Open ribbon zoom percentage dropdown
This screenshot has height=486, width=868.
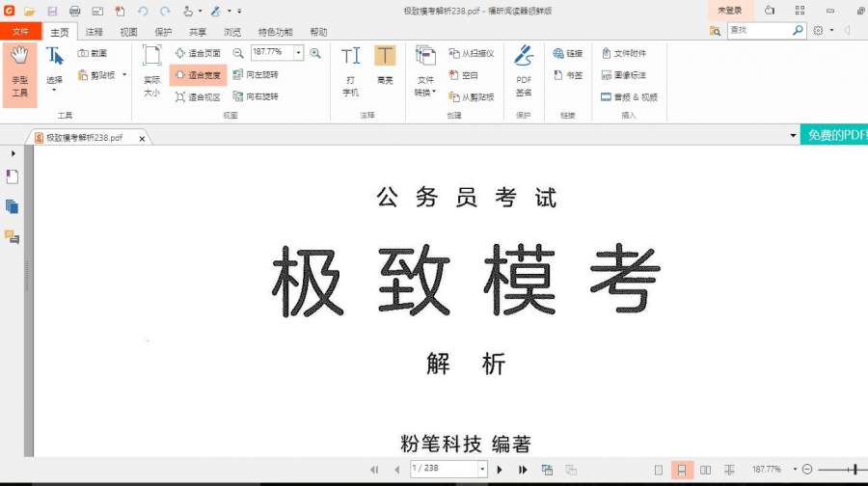coord(298,53)
